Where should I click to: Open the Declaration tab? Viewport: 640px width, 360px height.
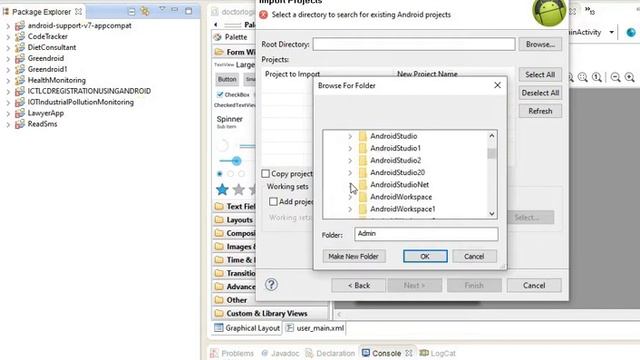pos(330,353)
